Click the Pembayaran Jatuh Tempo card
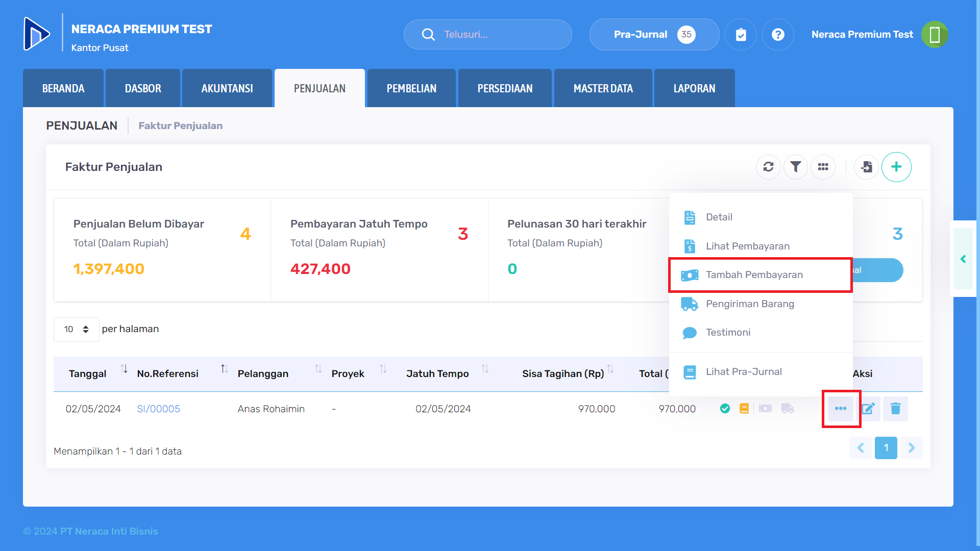 (x=379, y=250)
